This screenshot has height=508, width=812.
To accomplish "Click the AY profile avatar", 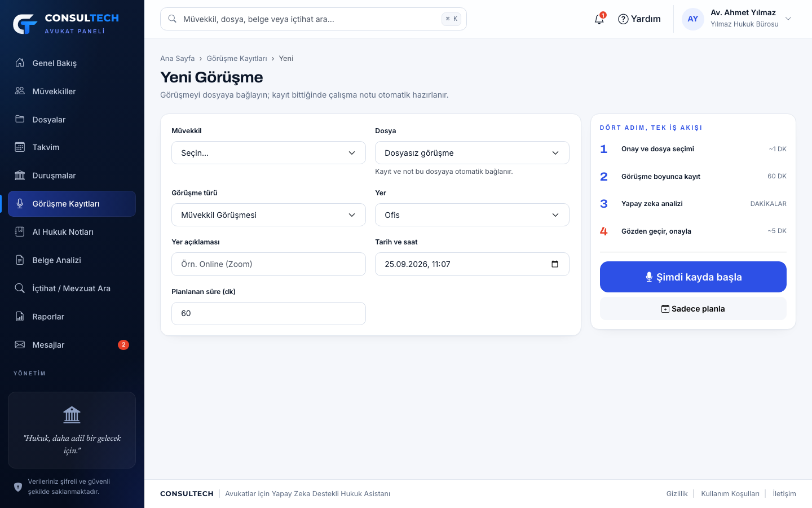I will [693, 19].
